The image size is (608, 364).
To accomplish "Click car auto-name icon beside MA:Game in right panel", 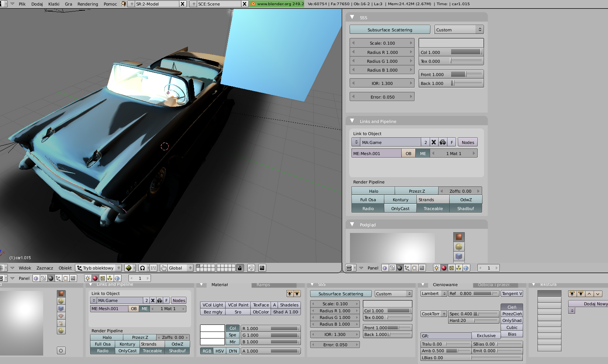I will coord(443,142).
